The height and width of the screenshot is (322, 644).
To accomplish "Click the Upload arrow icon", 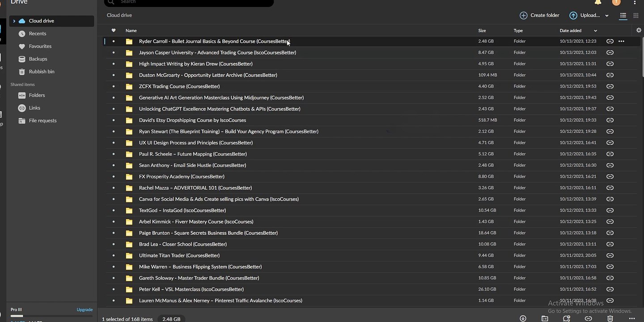I will tap(573, 16).
